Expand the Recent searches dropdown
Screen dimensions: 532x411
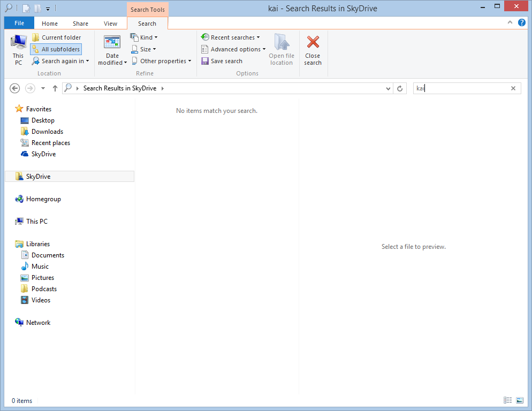point(231,37)
